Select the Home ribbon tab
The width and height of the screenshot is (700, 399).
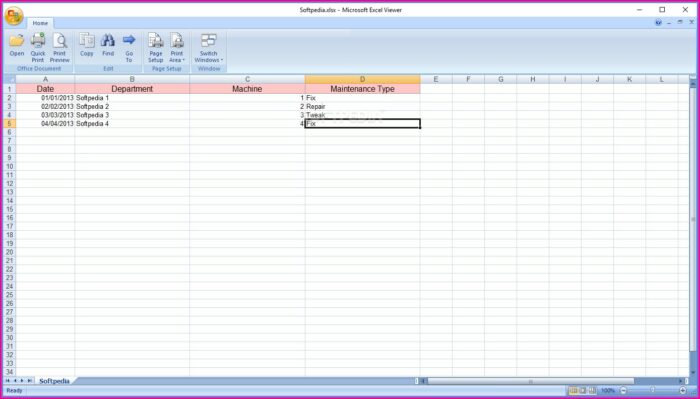(x=40, y=23)
